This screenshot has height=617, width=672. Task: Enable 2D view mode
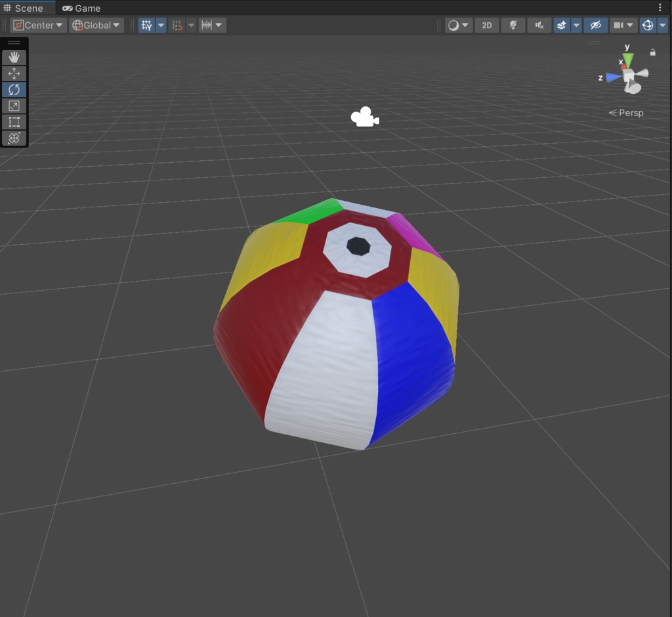486,25
